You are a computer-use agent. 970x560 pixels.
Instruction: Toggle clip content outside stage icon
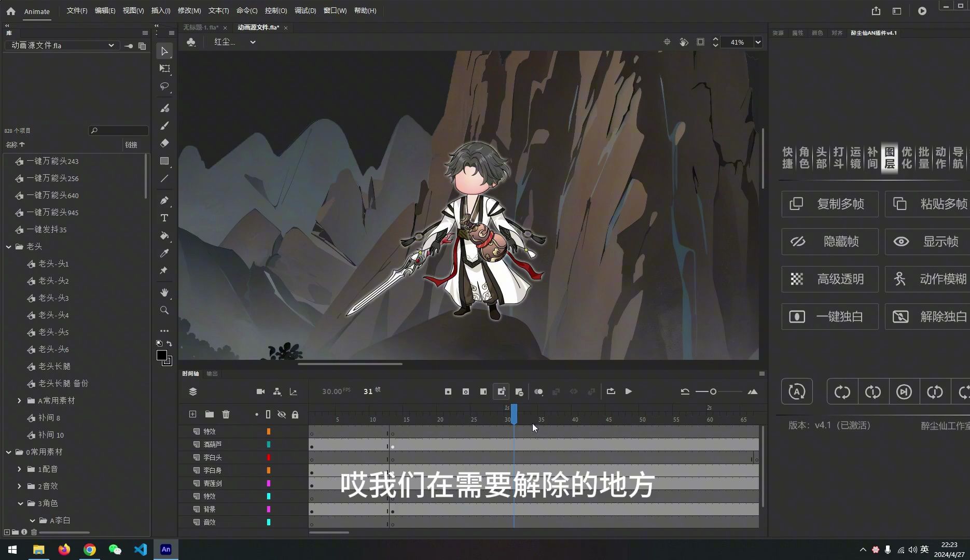[700, 42]
